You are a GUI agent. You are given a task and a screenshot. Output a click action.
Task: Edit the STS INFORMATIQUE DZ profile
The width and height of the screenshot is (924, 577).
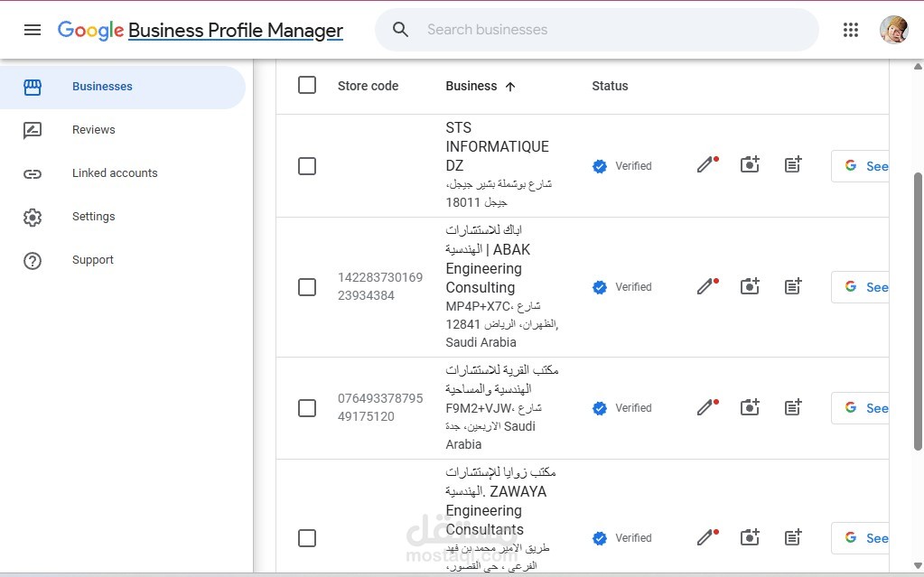705,165
